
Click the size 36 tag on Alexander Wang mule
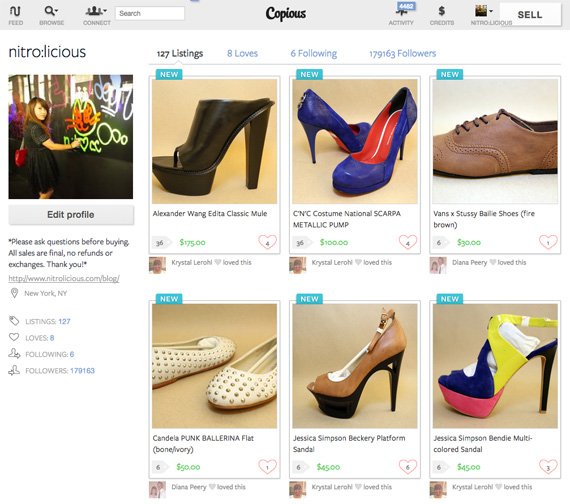[161, 243]
